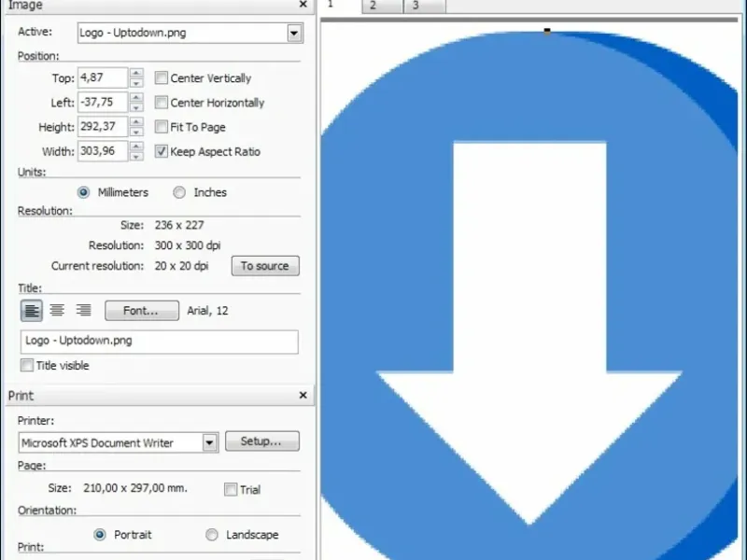The width and height of the screenshot is (747, 560).
Task: Switch to page tab 3
Action: pyautogui.click(x=425, y=6)
